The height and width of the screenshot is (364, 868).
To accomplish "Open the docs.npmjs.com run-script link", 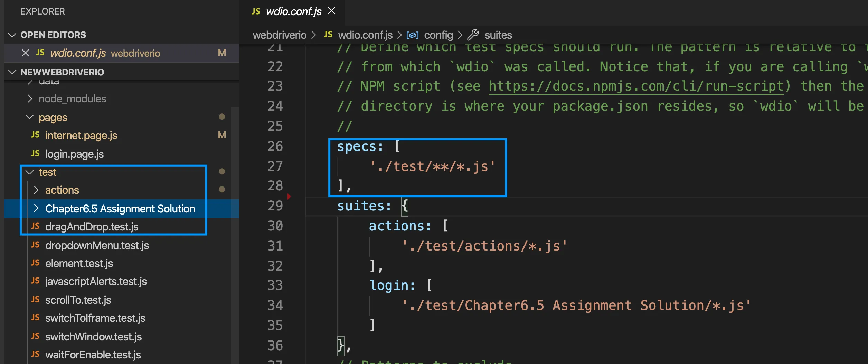I will 636,86.
